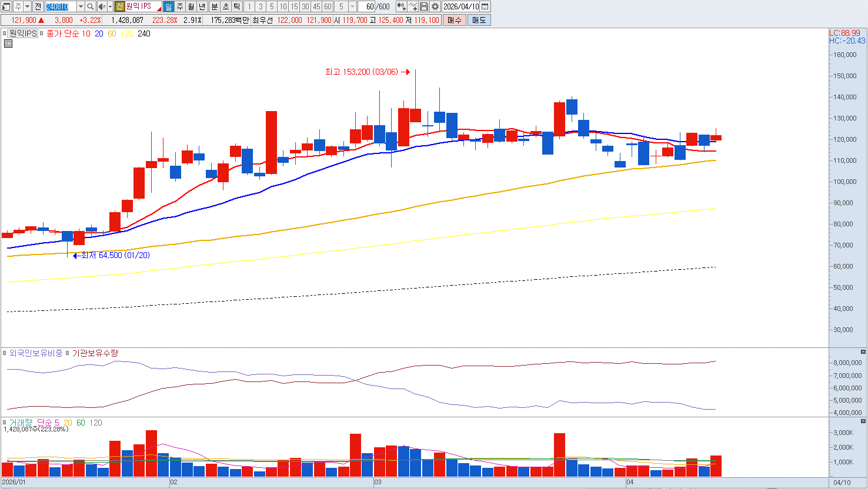The height and width of the screenshot is (489, 868).
Task: Open the chart settings gear icon
Action: (435, 6)
